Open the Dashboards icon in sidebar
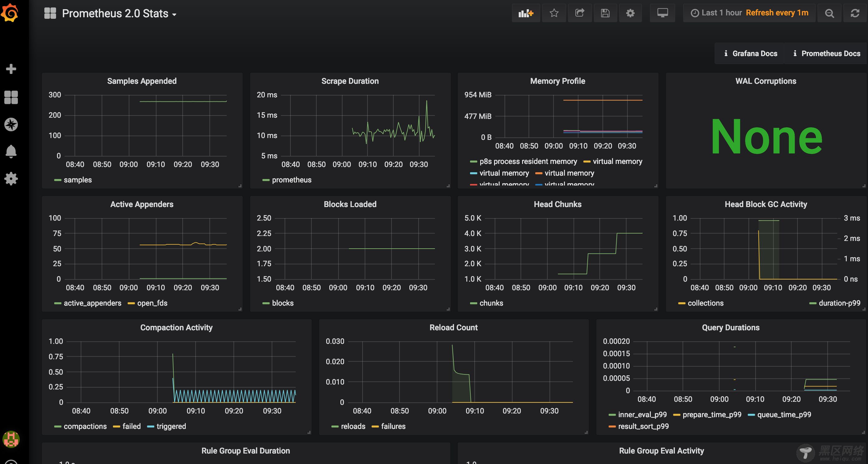 pyautogui.click(x=11, y=97)
